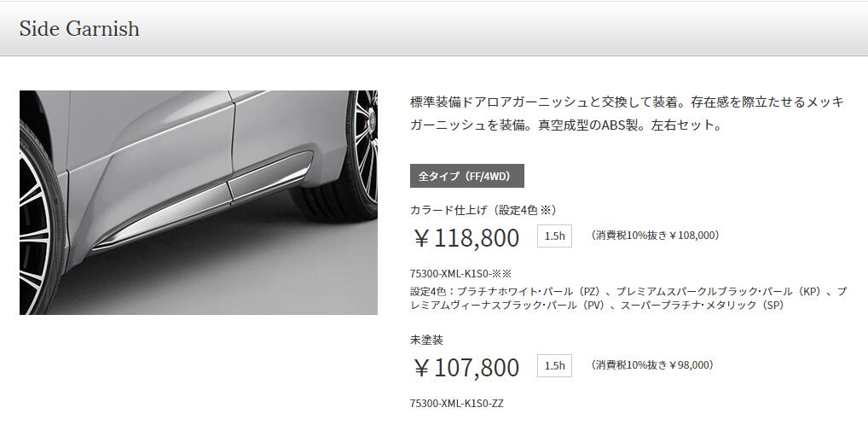Screen dimensions: 868x431
Task: Click the product description paragraph
Action: 628,114
